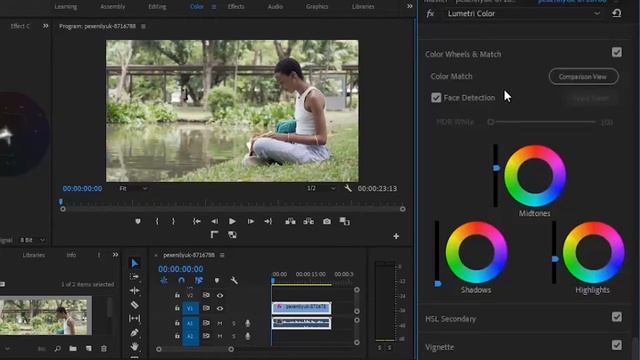Open the button editor plus icon
The height and width of the screenshot is (360, 640).
point(396,236)
